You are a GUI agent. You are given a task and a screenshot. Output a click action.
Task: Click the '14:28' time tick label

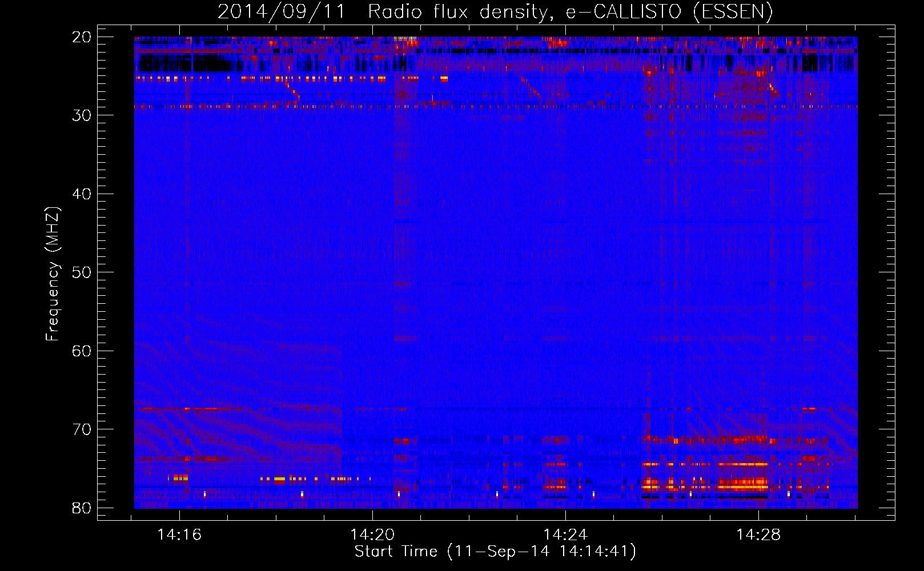[758, 535]
